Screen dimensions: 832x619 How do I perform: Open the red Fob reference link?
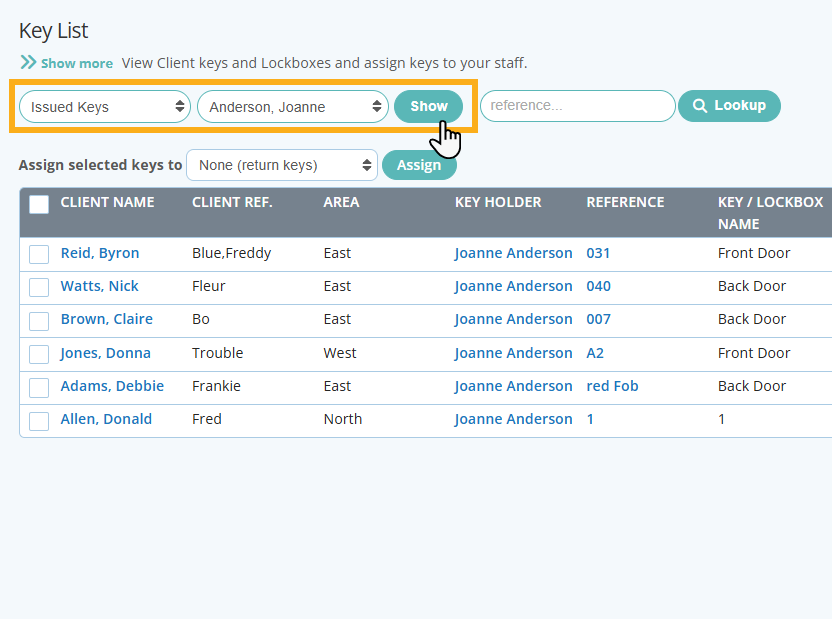612,386
